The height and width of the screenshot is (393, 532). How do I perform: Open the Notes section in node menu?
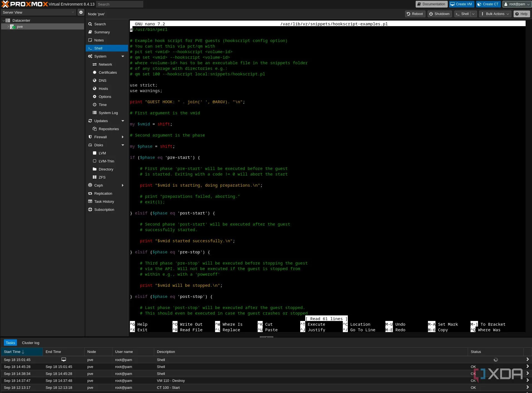(x=99, y=40)
